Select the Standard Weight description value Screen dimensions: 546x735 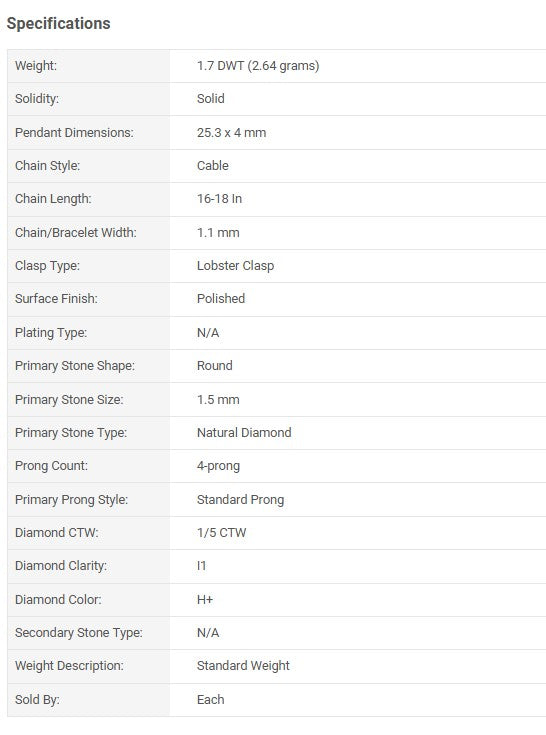[x=243, y=666]
